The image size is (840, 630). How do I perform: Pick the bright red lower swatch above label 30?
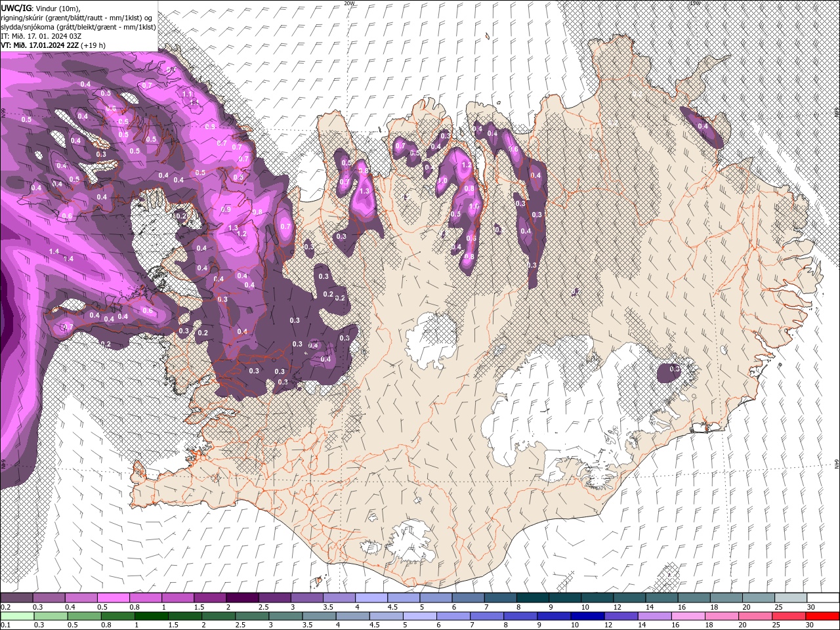pyautogui.click(x=822, y=616)
